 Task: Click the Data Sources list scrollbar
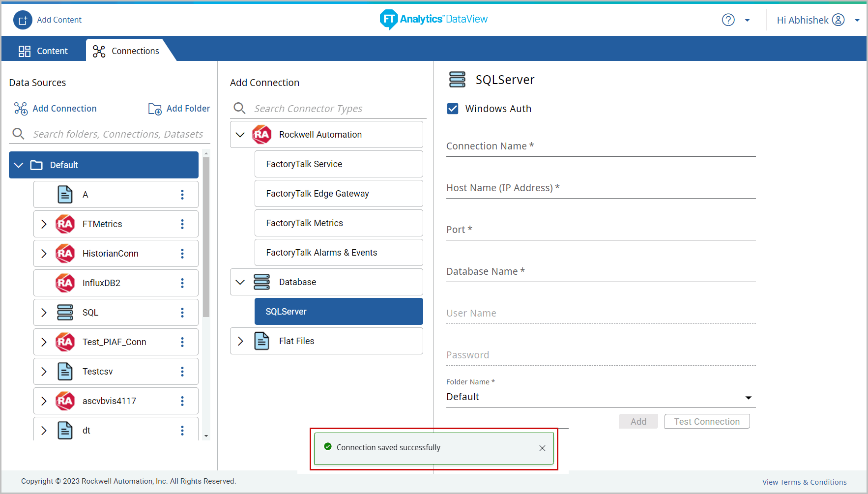[206, 236]
